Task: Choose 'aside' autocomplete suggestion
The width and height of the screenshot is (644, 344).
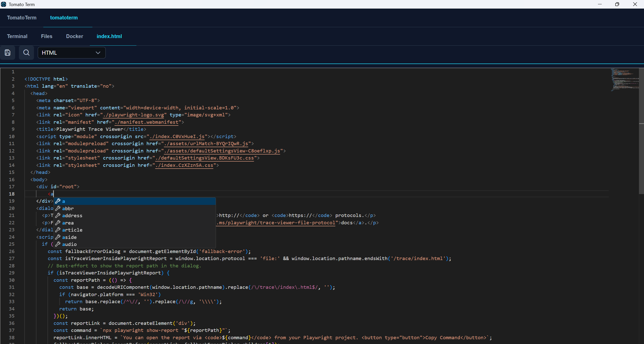Action: tap(135, 237)
